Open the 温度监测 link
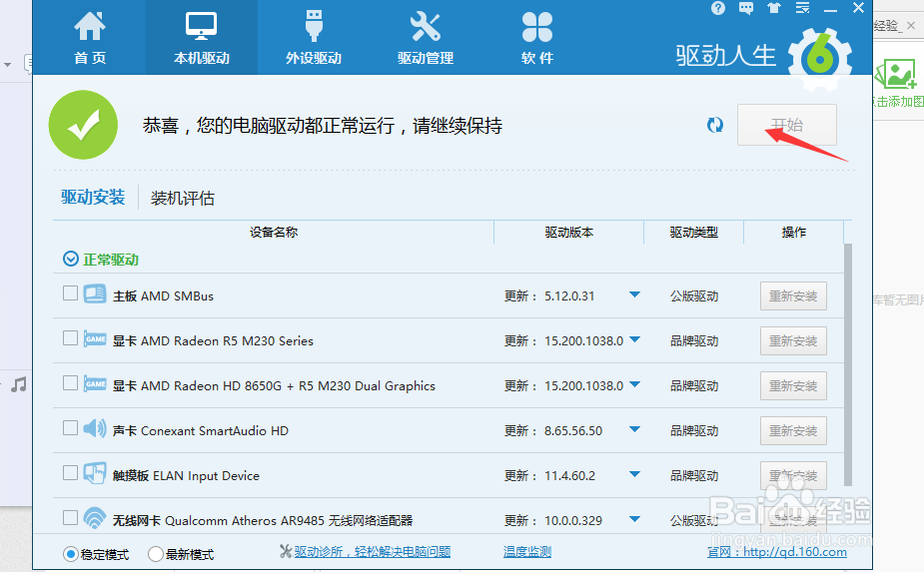Viewport: 924px width, 572px height. [527, 552]
